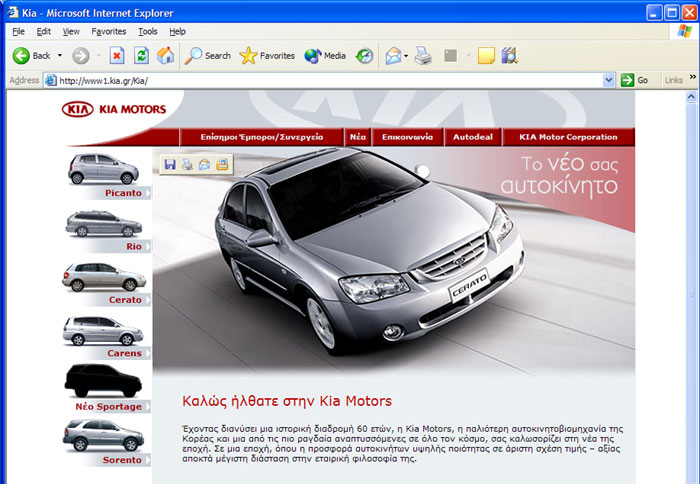
Task: Open the Rio model link
Action: [134, 246]
